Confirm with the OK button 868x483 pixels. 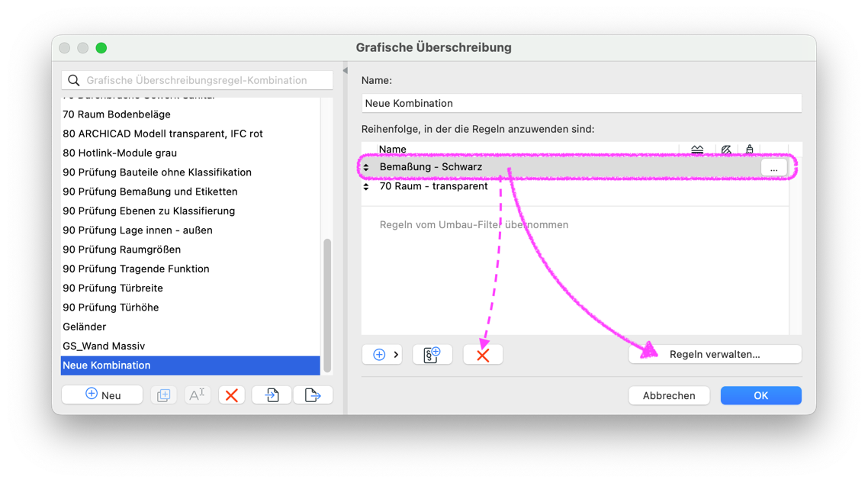tap(760, 395)
